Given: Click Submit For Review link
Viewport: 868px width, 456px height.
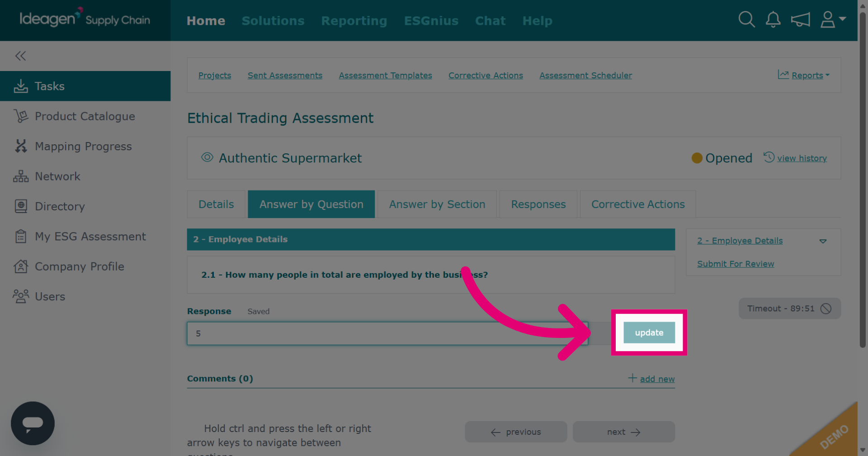Looking at the screenshot, I should tap(736, 264).
